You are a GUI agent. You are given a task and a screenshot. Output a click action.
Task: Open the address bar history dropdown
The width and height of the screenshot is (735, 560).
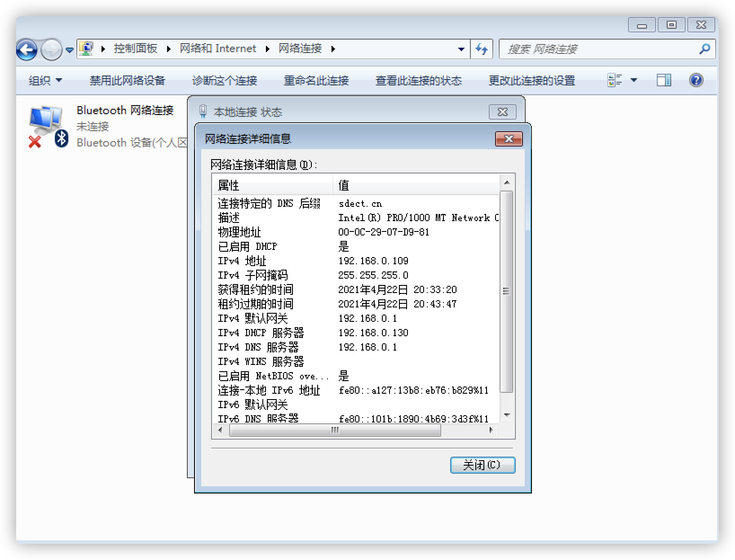tap(461, 49)
